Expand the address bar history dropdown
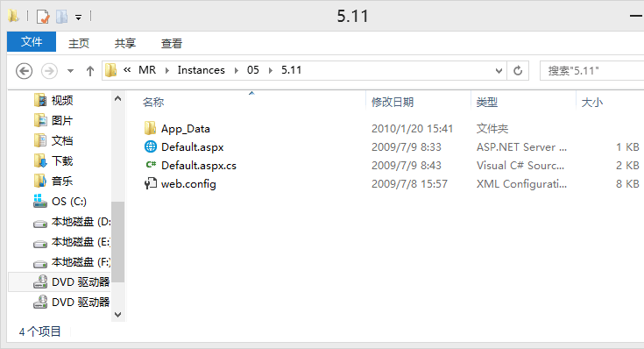644x349 pixels. 499,71
